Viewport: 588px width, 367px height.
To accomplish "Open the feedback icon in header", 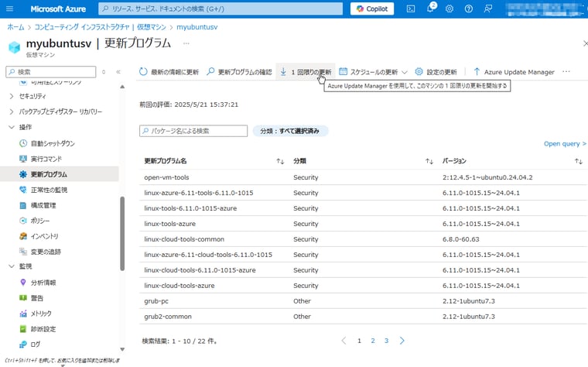I will point(488,9).
